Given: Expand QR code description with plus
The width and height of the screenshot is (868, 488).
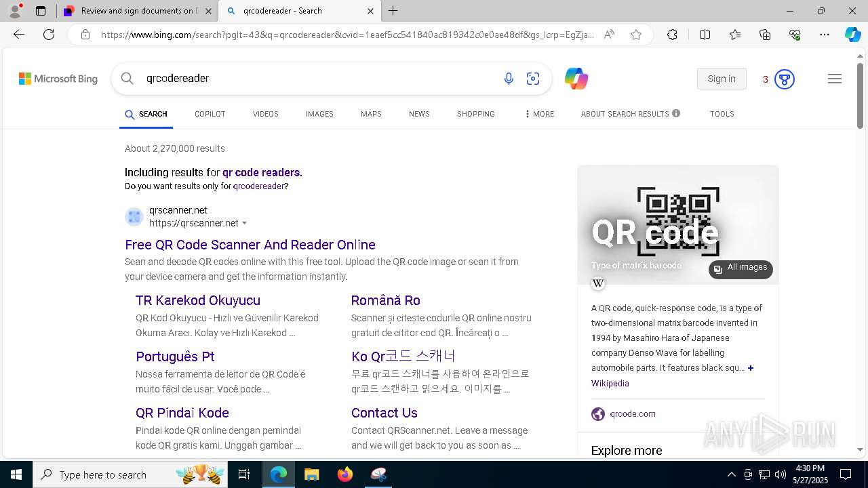Looking at the screenshot, I should pos(750,368).
